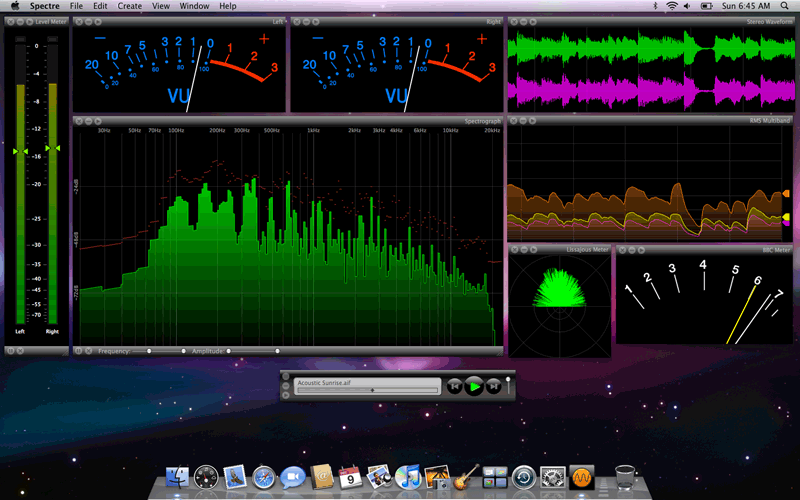Skip to previous track in player

[454, 386]
